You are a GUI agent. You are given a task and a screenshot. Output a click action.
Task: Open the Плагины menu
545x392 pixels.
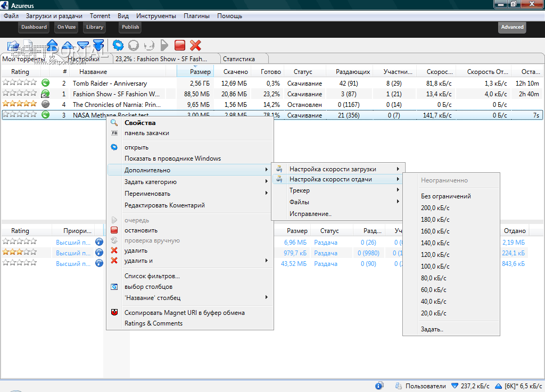(x=196, y=16)
